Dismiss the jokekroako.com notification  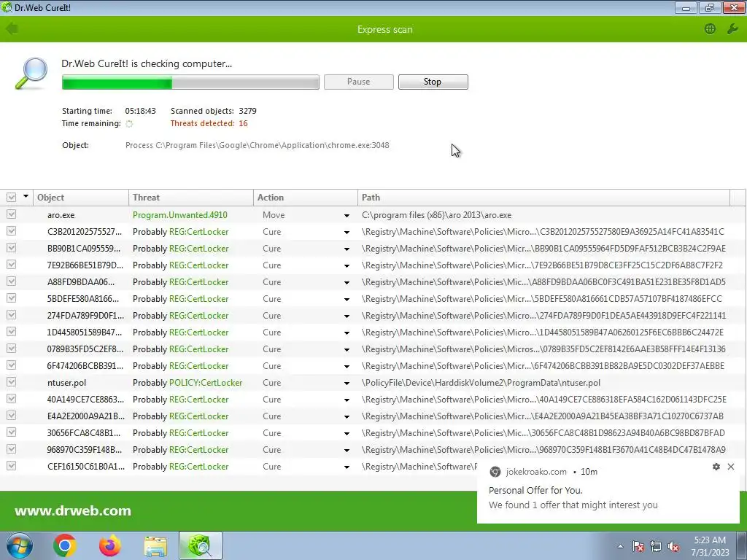[731, 467]
